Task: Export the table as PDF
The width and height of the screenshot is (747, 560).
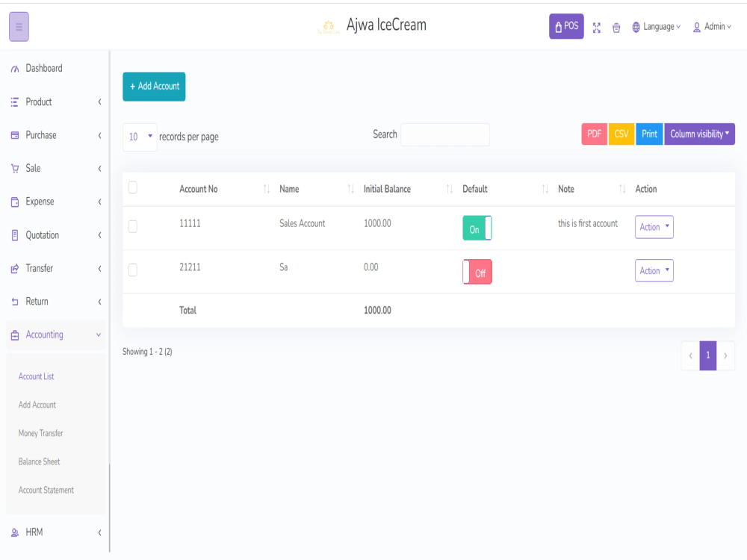Action: [594, 134]
